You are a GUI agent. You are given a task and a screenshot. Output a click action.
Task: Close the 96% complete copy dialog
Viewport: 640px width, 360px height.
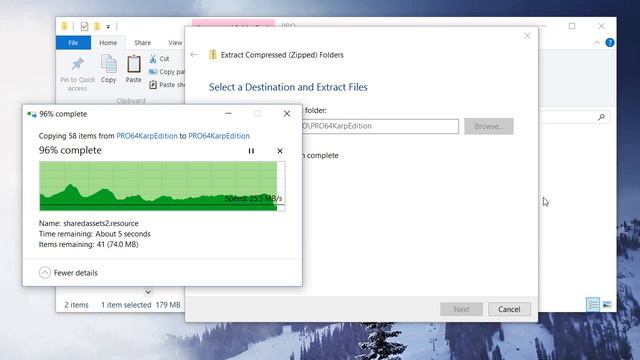pyautogui.click(x=287, y=113)
